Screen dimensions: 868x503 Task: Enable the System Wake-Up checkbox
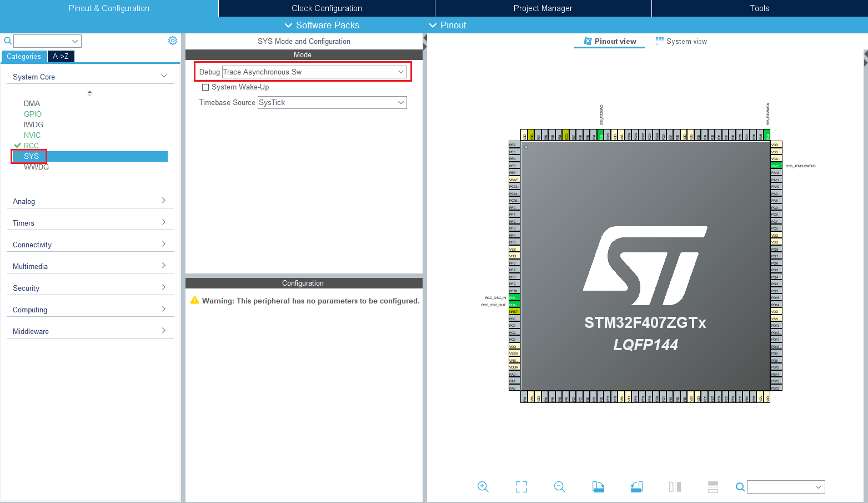[205, 87]
